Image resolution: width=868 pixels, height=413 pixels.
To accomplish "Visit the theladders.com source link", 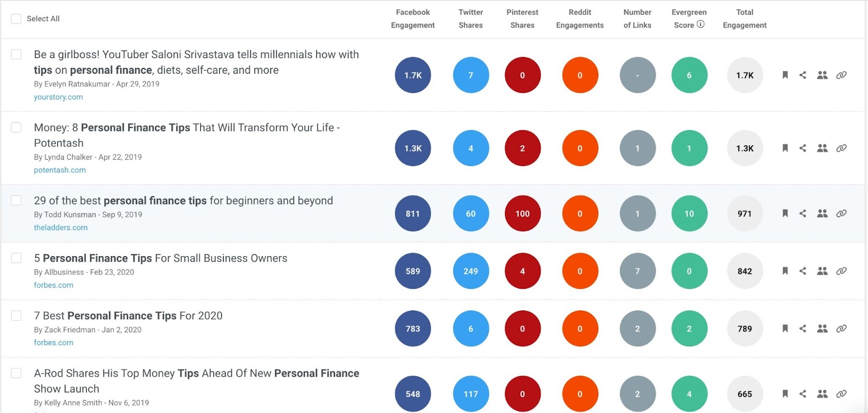I will (60, 227).
